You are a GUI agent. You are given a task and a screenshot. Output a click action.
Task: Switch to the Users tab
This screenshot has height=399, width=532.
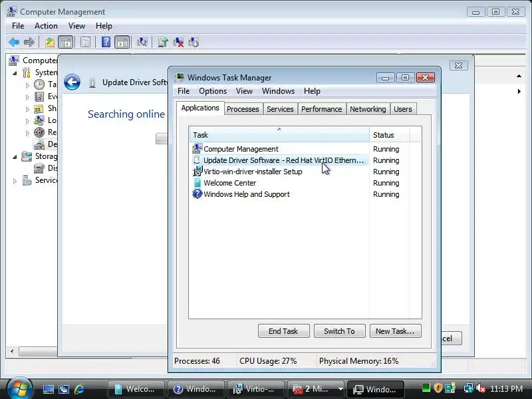pos(403,109)
